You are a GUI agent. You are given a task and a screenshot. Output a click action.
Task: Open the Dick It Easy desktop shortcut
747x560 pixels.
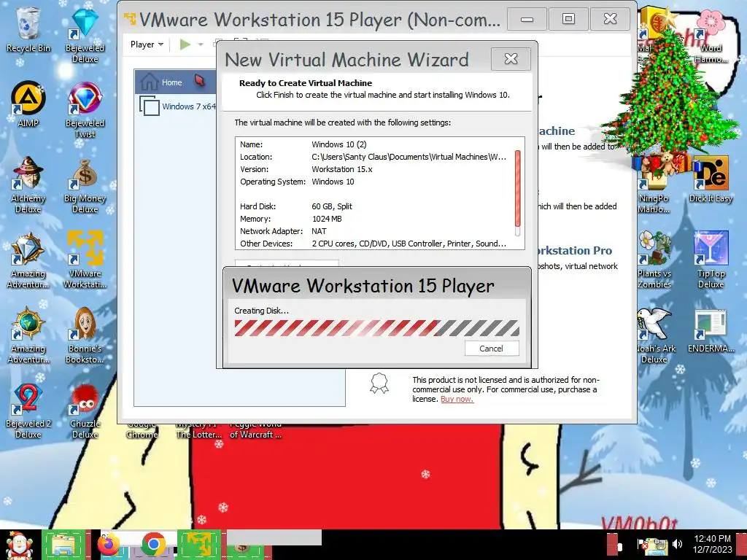[711, 179]
